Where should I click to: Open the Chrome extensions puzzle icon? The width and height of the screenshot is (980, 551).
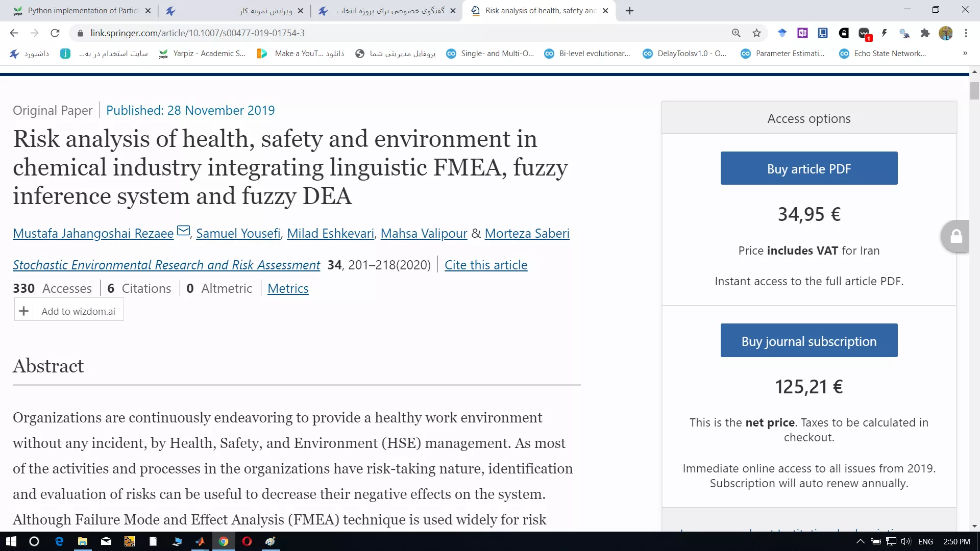[x=925, y=33]
